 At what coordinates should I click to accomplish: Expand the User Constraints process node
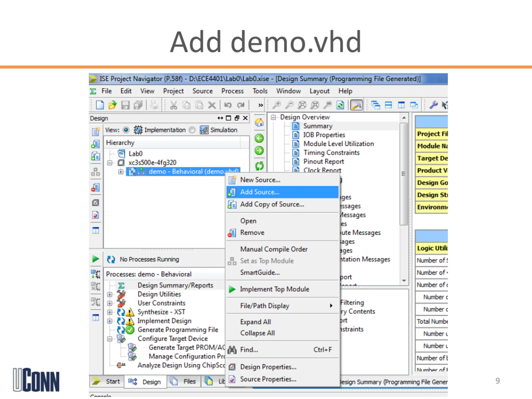point(110,303)
